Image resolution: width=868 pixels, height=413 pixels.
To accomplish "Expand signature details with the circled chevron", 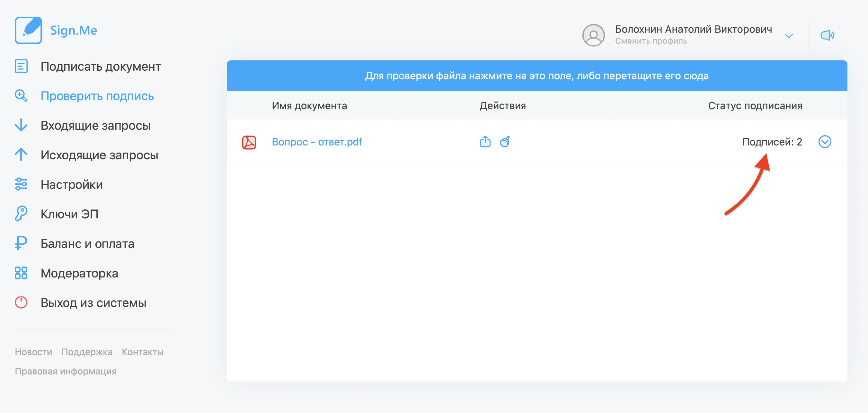I will (825, 142).
